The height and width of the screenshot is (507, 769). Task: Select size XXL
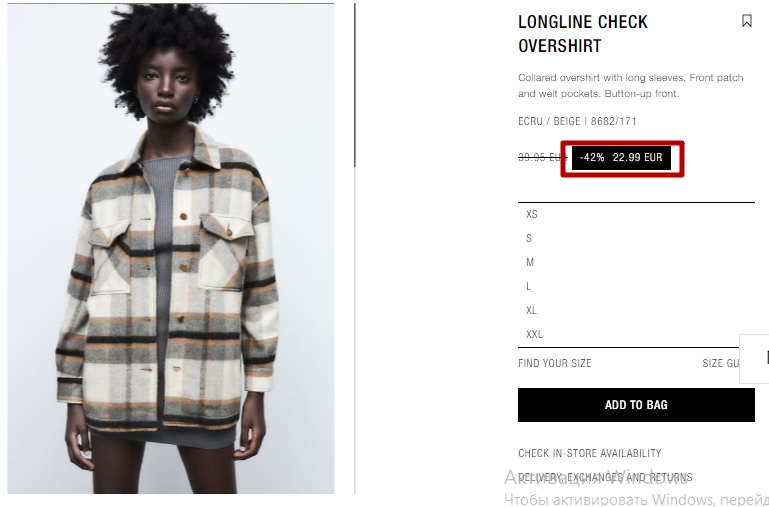click(x=636, y=334)
